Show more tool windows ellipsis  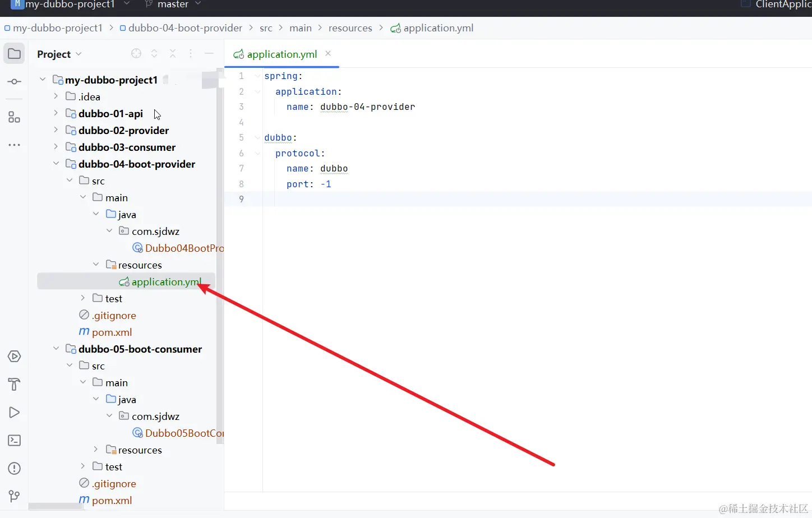click(14, 145)
